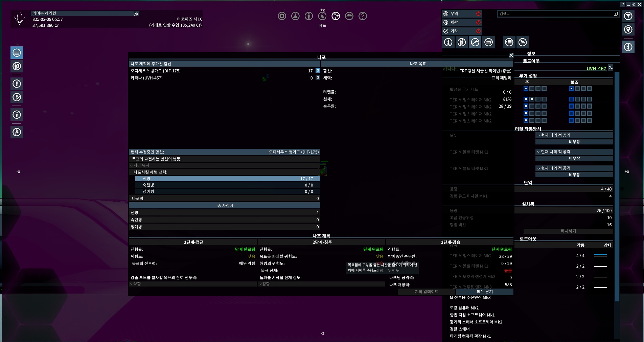Click the player faction logo icon
The height and width of the screenshot is (342, 644).
(20, 19)
